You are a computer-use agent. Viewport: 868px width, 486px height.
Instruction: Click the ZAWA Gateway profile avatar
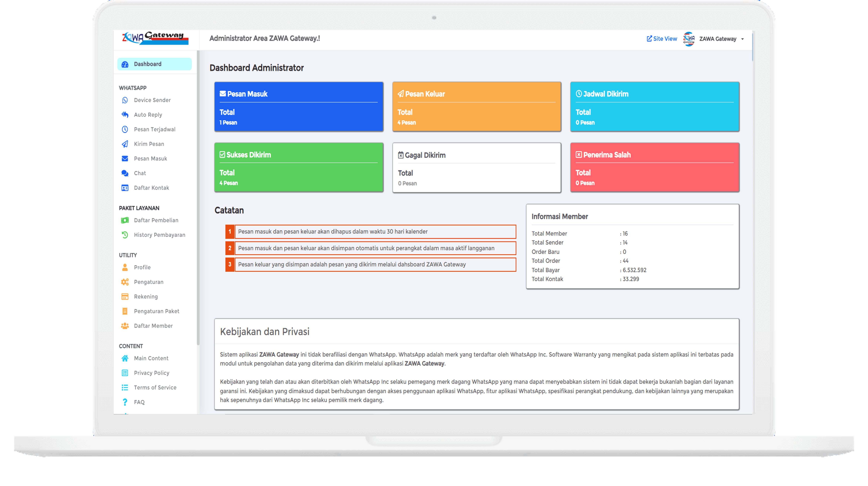(689, 39)
